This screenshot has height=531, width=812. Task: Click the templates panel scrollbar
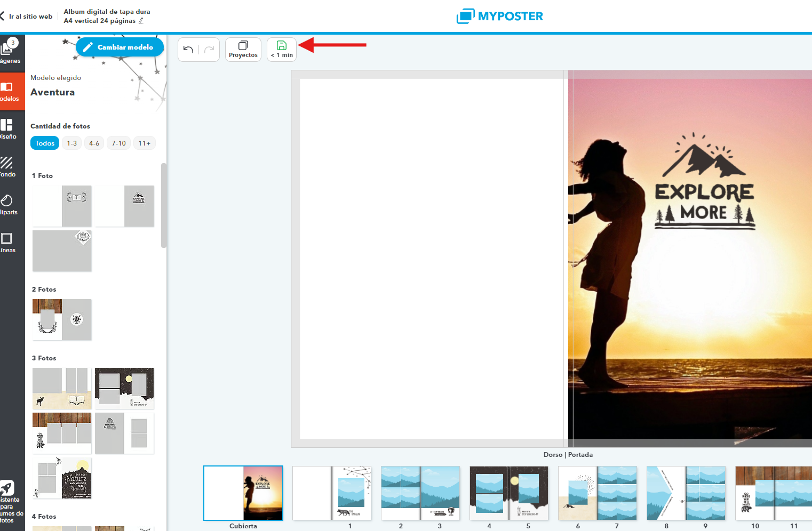tap(164, 205)
